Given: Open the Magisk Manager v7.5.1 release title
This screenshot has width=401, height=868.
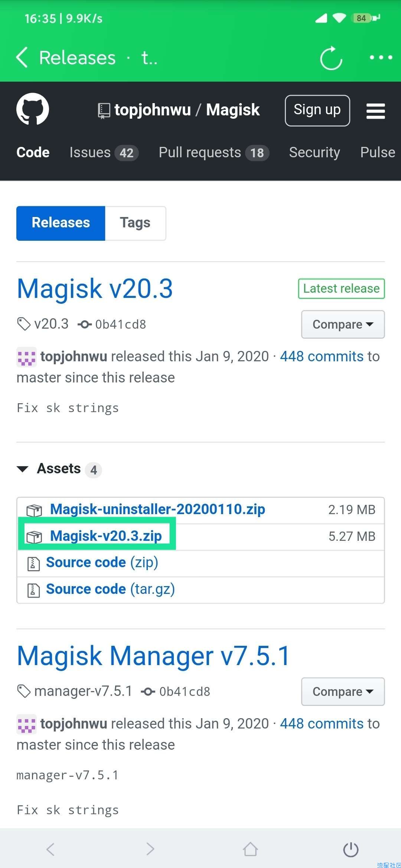Looking at the screenshot, I should point(153,656).
